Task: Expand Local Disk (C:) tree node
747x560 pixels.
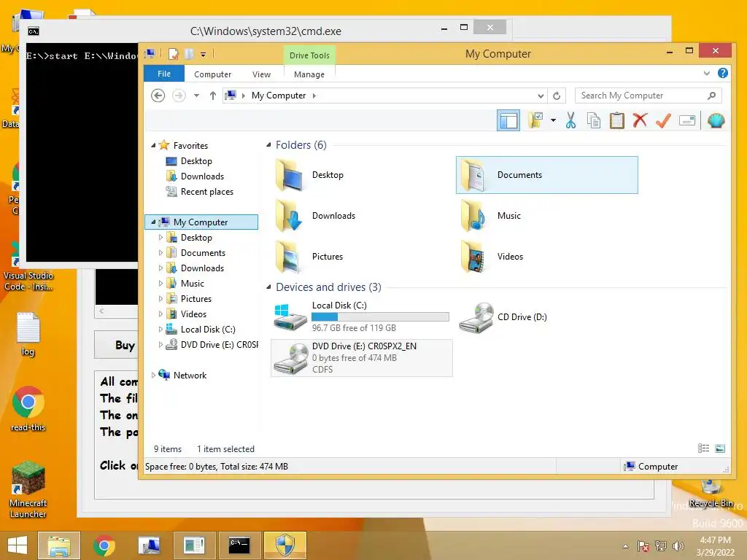Action: (x=160, y=329)
